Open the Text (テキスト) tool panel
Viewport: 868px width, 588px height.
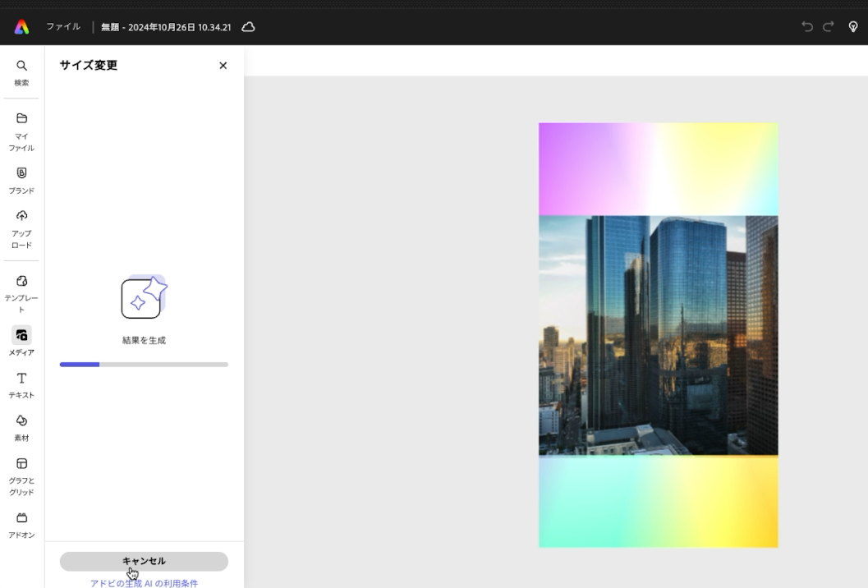pyautogui.click(x=21, y=384)
